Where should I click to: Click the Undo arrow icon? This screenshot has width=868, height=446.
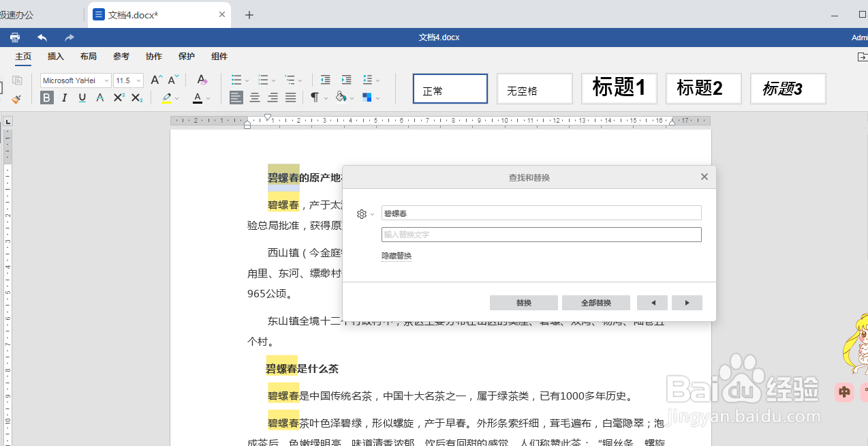point(42,38)
